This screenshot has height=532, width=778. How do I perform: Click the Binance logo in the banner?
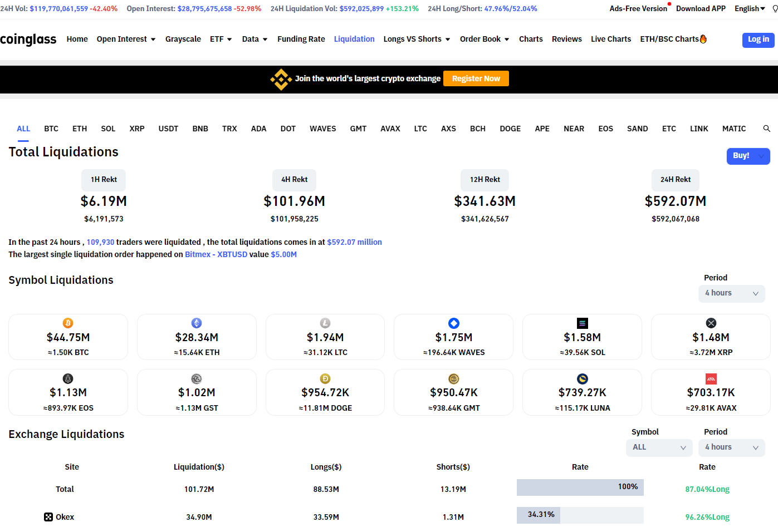tap(281, 79)
